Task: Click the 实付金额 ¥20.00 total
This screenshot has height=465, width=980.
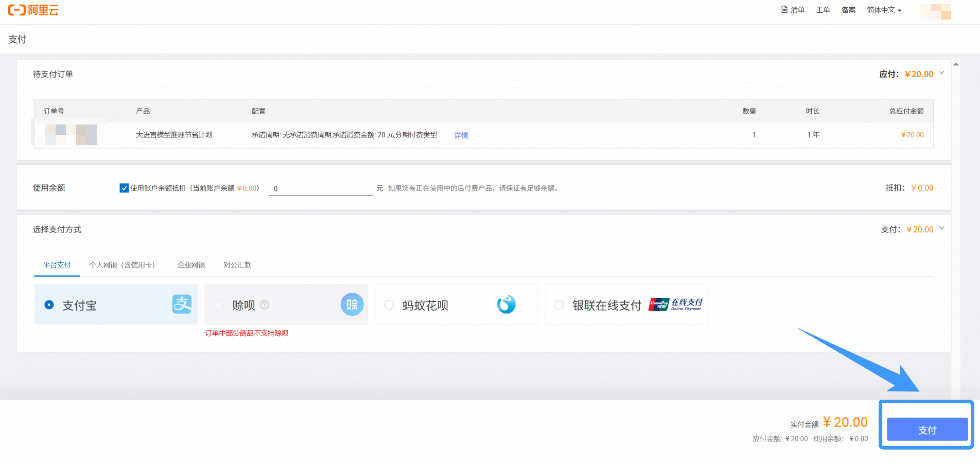Action: (x=829, y=422)
